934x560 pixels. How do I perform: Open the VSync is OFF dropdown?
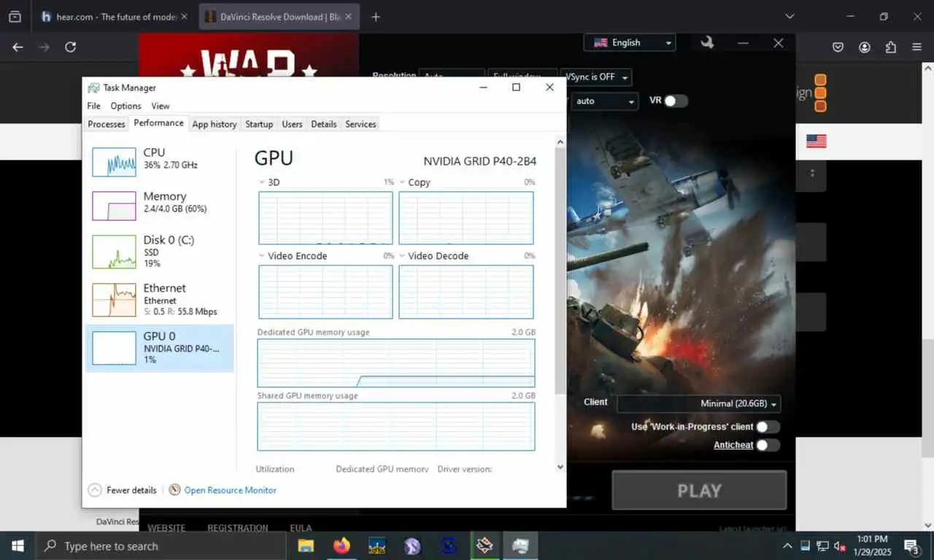pyautogui.click(x=595, y=77)
